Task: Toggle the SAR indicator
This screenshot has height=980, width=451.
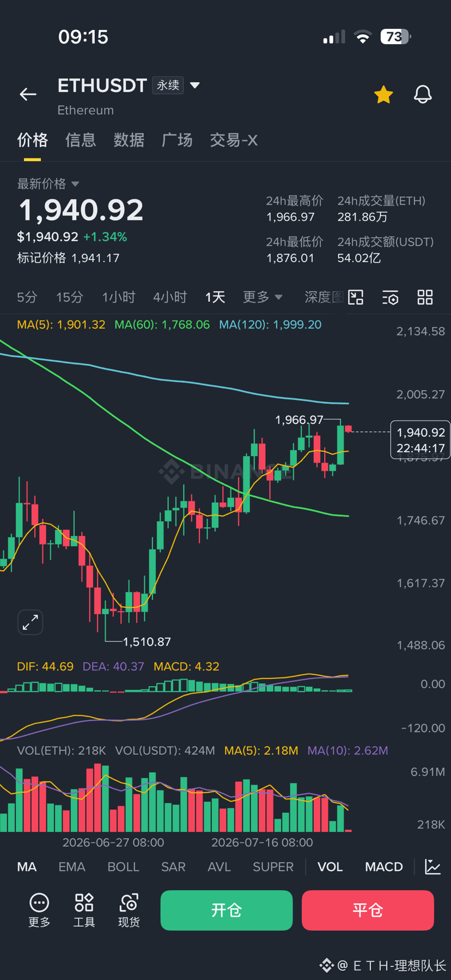Action: 173,867
